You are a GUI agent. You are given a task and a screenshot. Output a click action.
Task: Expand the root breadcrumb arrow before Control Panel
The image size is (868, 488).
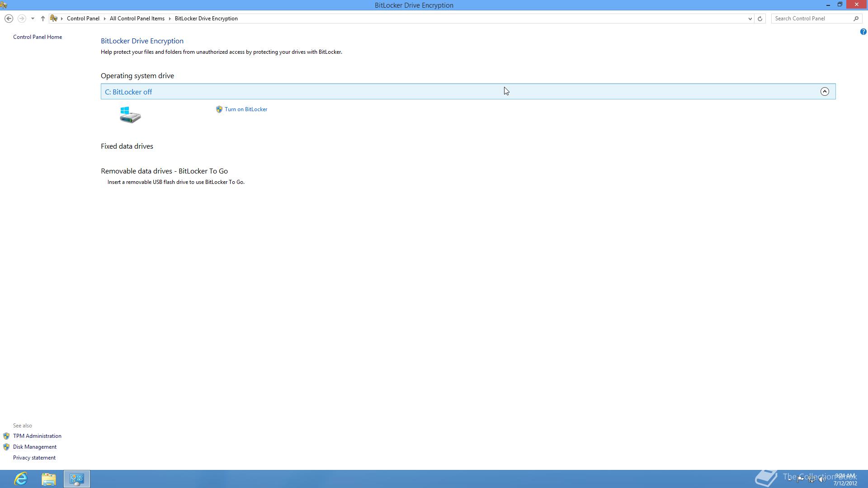coord(62,19)
